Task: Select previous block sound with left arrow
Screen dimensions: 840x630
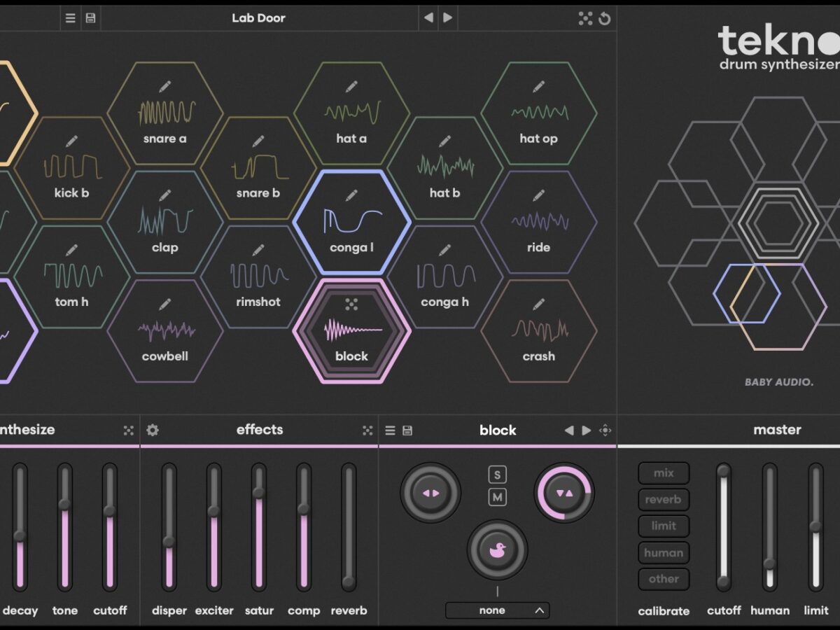Action: coord(568,430)
